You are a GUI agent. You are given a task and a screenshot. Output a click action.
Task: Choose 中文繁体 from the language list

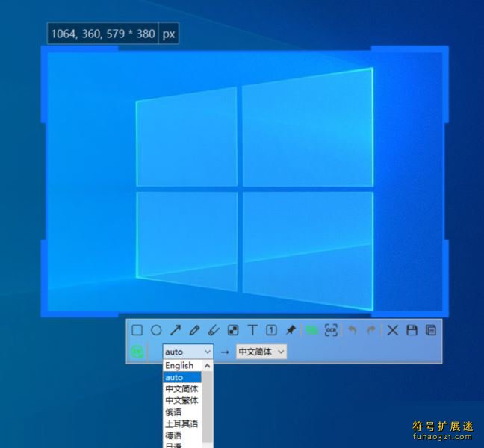click(x=181, y=400)
